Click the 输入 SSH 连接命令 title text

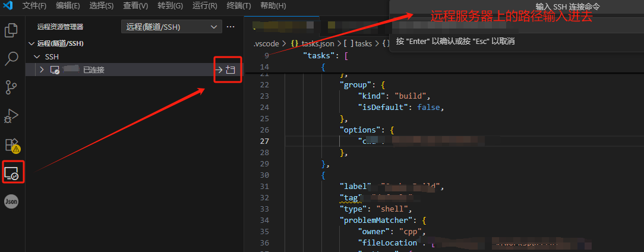567,7
